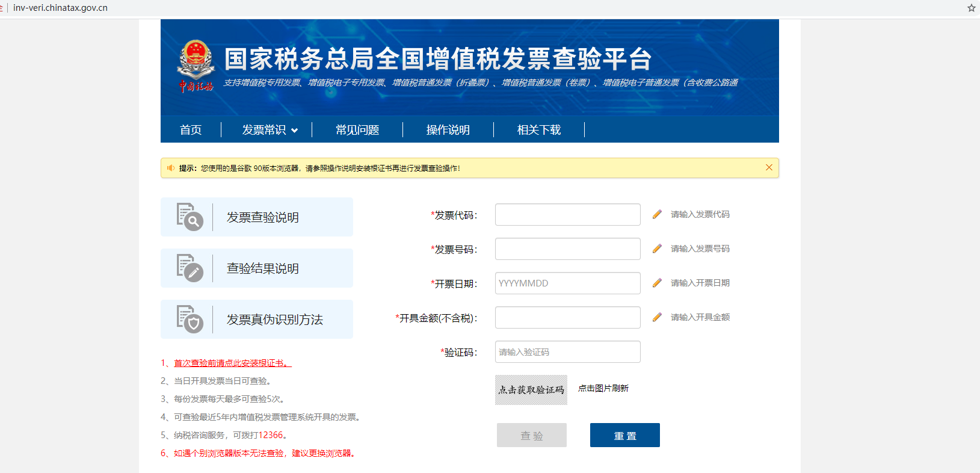Click the 发票查验说明 magnifier document icon

(x=190, y=217)
